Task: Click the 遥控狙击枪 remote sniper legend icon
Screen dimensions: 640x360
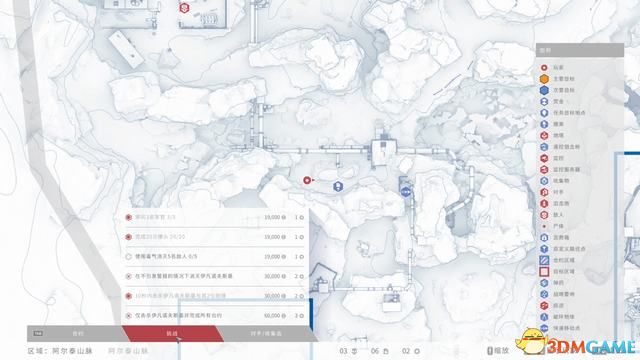Action: point(544,147)
